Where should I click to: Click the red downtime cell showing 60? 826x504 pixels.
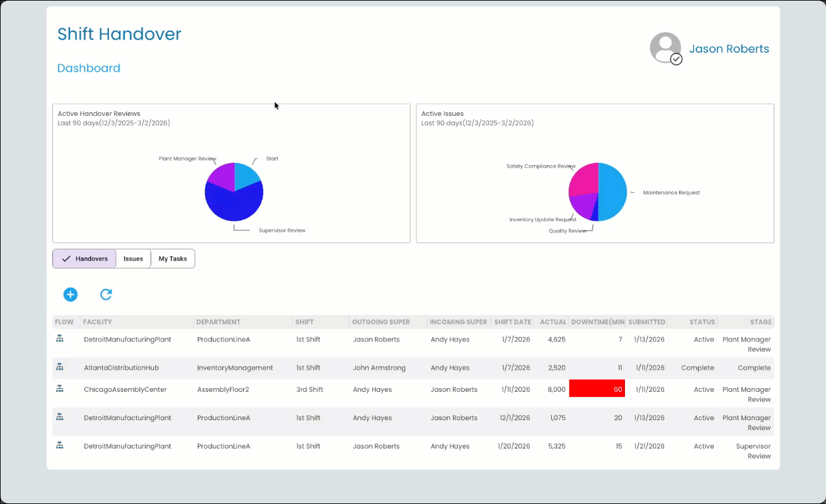pyautogui.click(x=597, y=389)
